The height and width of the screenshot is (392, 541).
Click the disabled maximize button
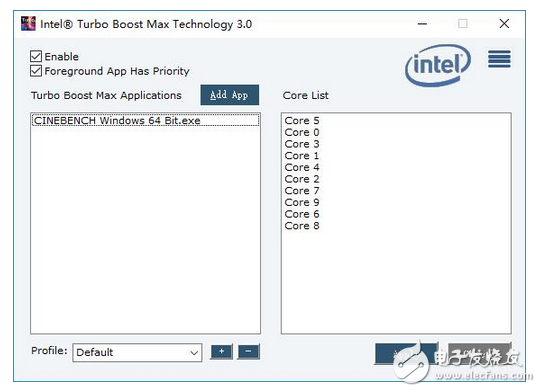pyautogui.click(x=463, y=24)
